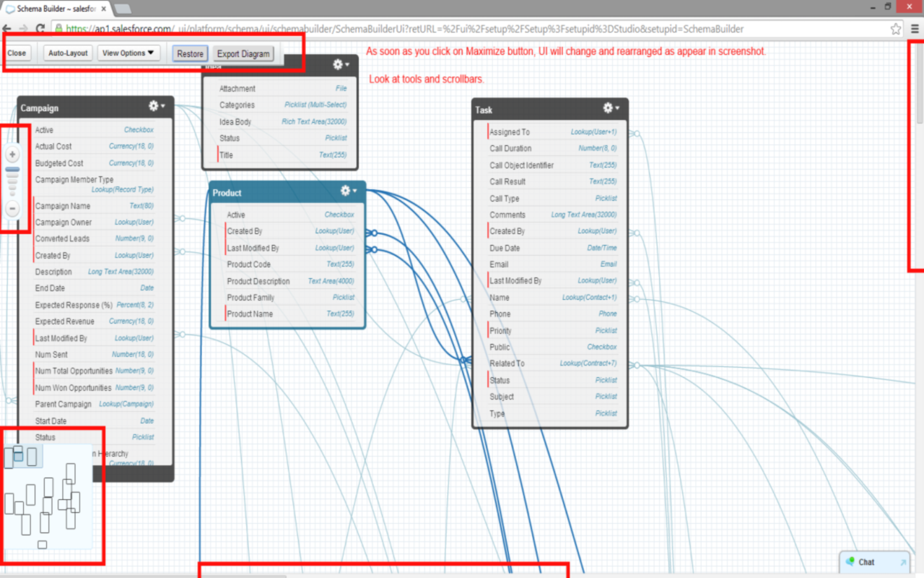Select Comments field in Task

coord(553,215)
